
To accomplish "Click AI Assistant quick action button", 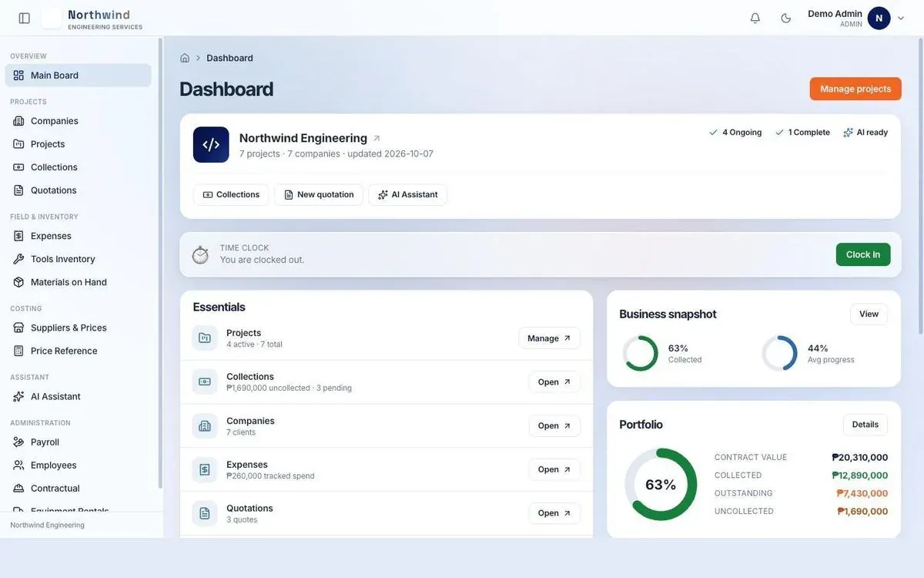I will click(407, 195).
